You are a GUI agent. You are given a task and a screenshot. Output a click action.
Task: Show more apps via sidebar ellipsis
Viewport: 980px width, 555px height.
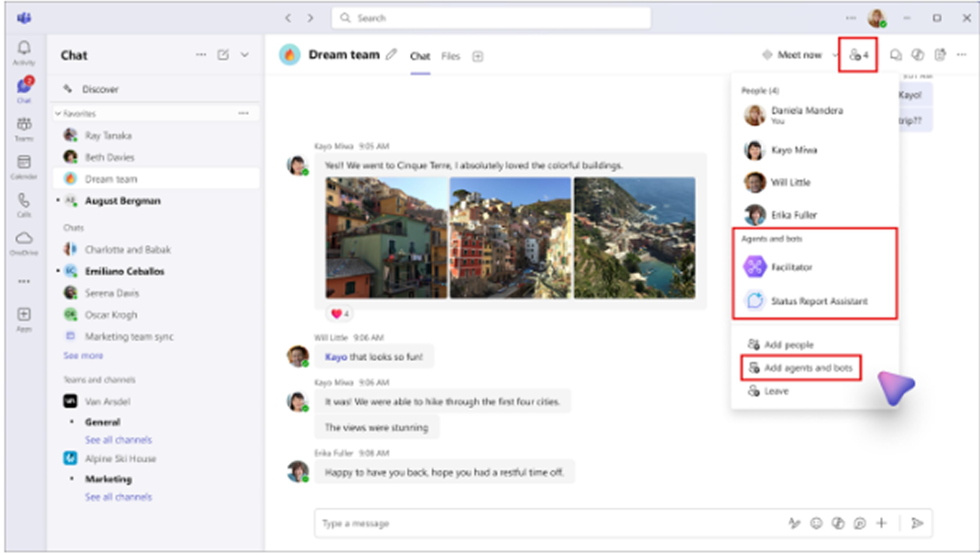(24, 281)
